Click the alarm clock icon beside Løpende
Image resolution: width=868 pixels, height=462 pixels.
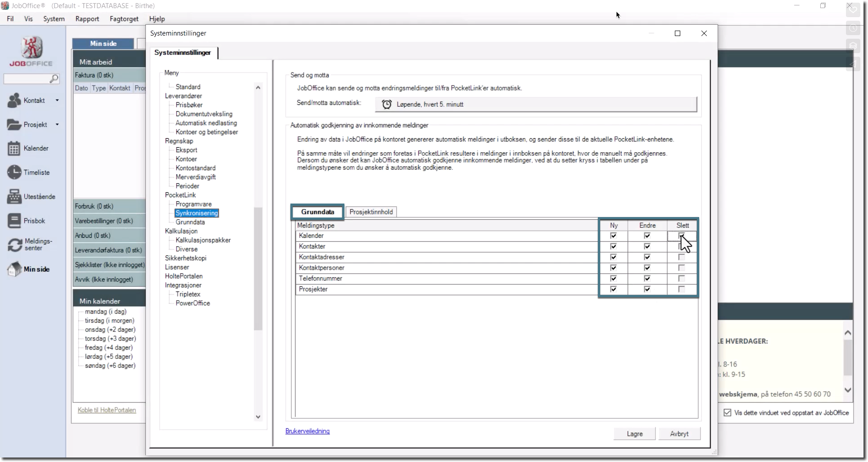[x=387, y=104]
